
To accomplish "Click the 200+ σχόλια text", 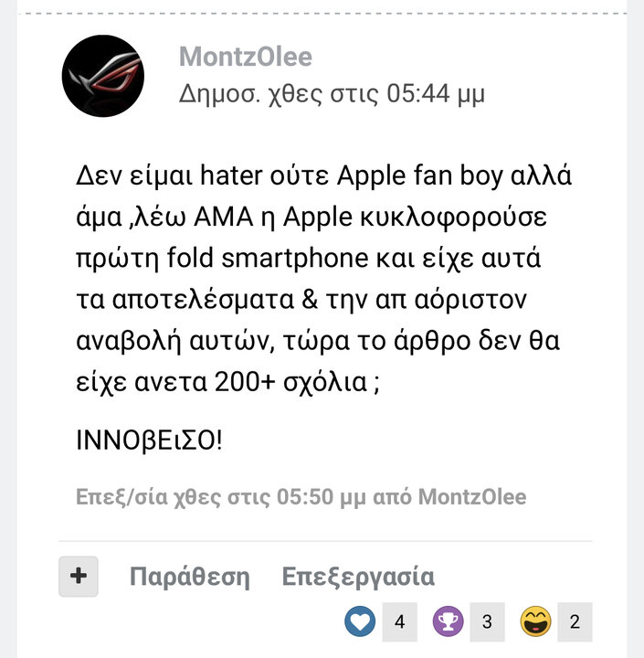I will (290, 382).
